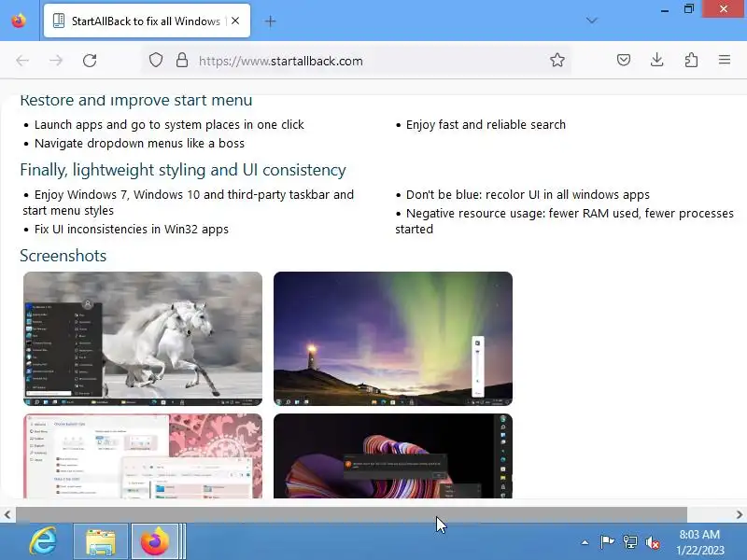
Task: Click "Fix UI inconsistencies in Win32 apps" text
Action: click(132, 230)
